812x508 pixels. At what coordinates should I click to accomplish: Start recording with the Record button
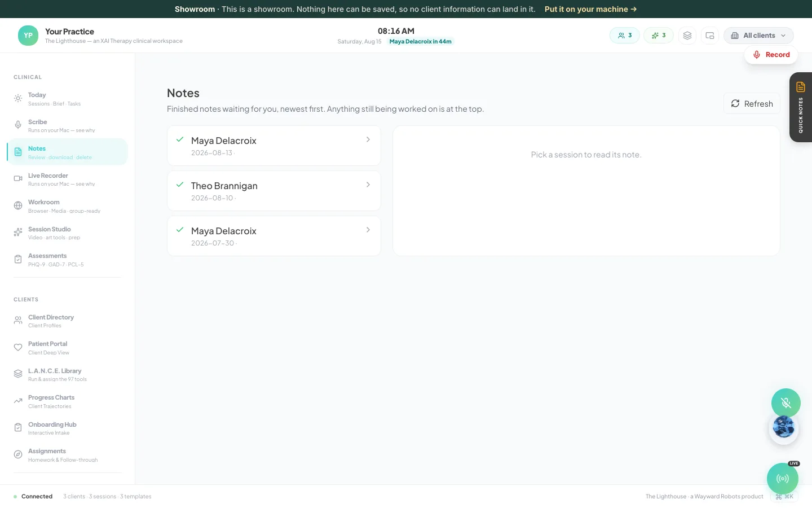[x=771, y=55]
